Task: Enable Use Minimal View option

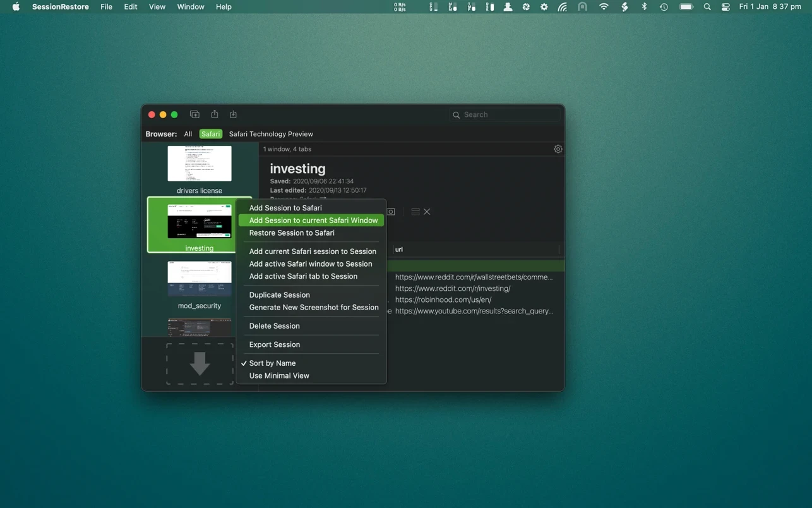Action: tap(279, 376)
